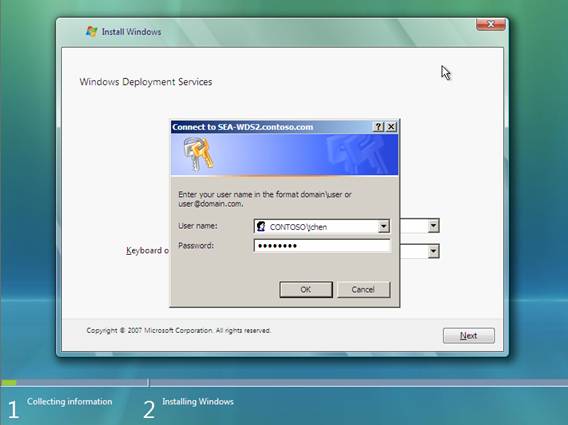Close the Install Windows window
Screen dimensions: 568x425
pos(490,24)
